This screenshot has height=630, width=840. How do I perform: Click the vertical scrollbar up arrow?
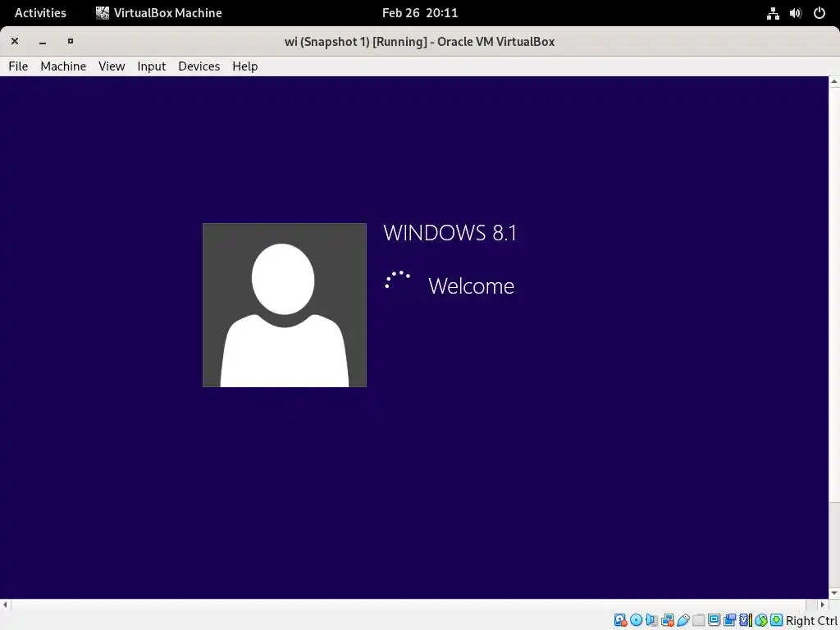pyautogui.click(x=834, y=81)
